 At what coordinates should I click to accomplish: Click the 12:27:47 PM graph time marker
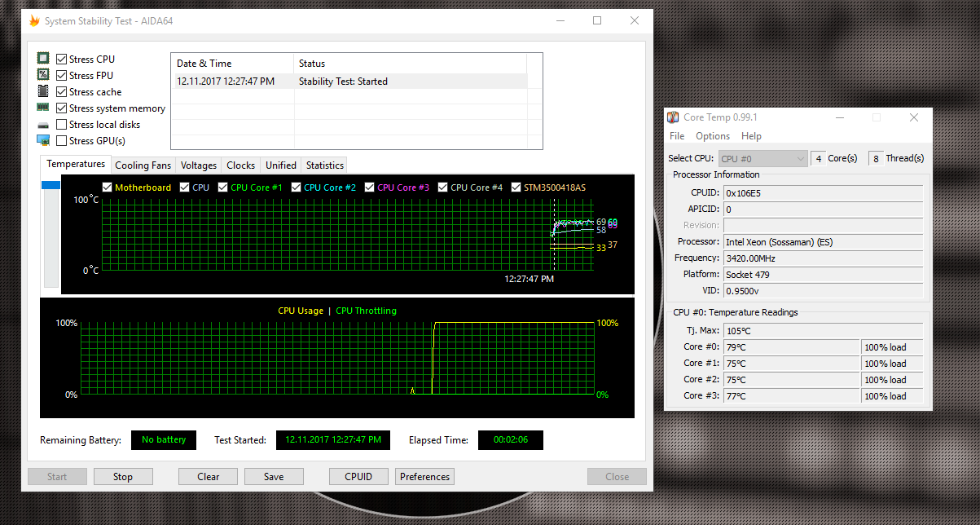pyautogui.click(x=529, y=279)
